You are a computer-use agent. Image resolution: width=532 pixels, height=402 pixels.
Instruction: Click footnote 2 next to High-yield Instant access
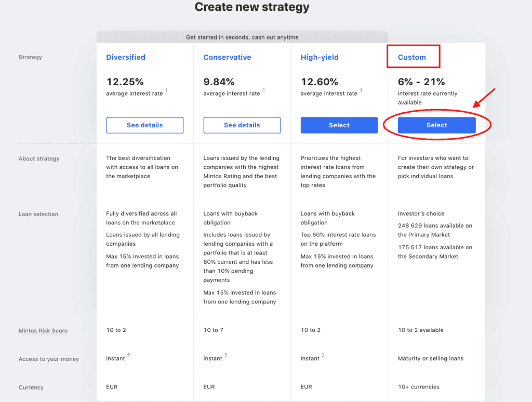click(323, 356)
